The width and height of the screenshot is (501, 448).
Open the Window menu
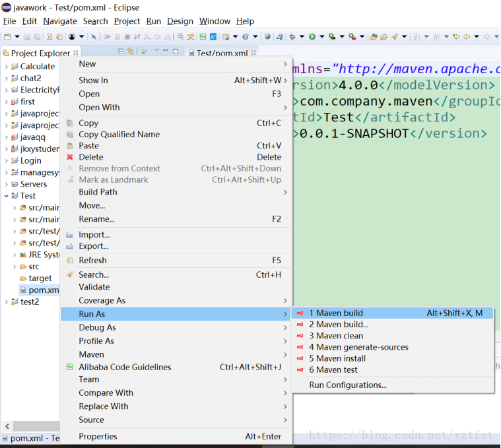[215, 21]
